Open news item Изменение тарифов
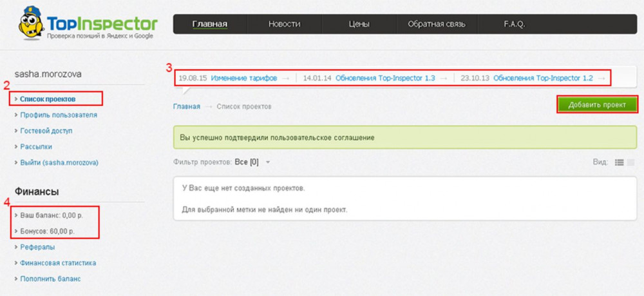The image size is (644, 296). 244,78
